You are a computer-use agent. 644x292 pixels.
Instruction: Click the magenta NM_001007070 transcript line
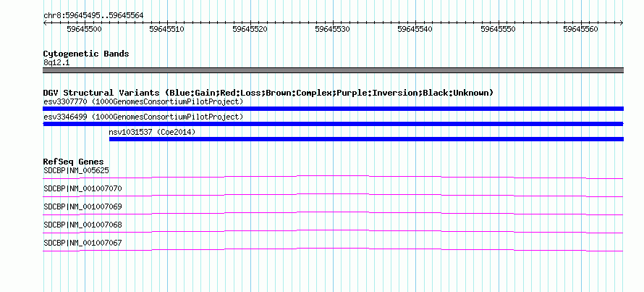[x=333, y=195]
